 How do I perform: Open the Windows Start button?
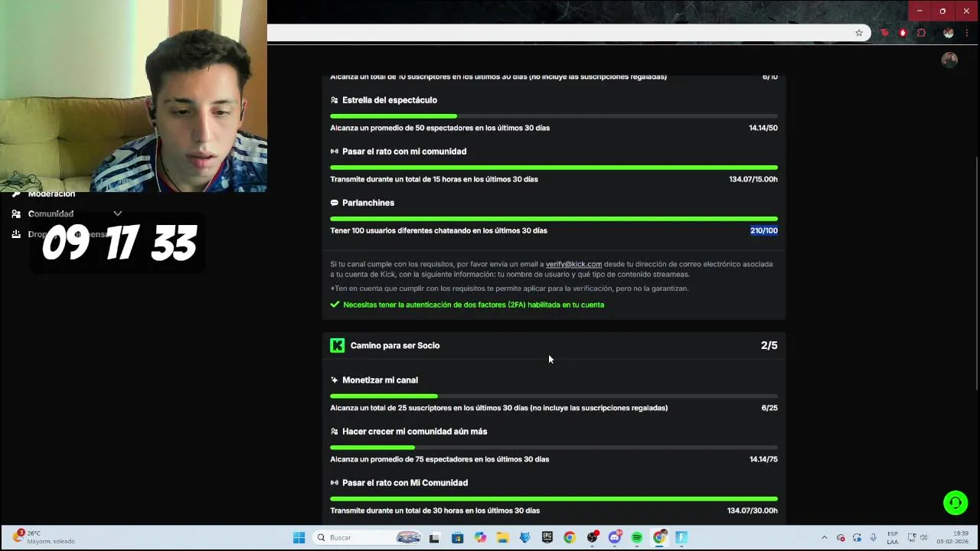click(x=299, y=538)
